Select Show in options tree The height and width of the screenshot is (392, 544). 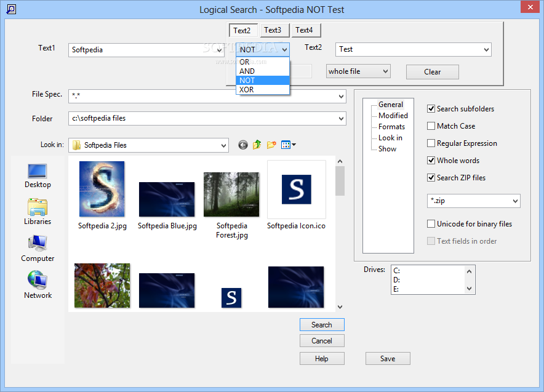pos(387,149)
